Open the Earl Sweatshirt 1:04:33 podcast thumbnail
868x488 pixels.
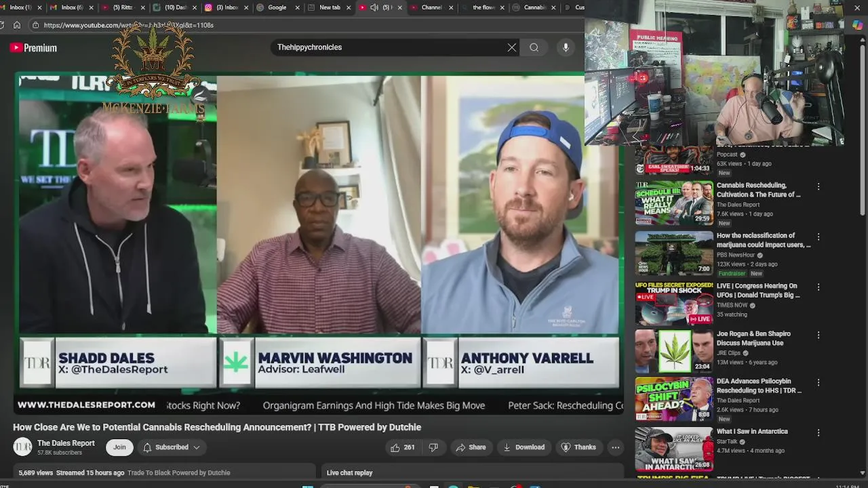674,161
